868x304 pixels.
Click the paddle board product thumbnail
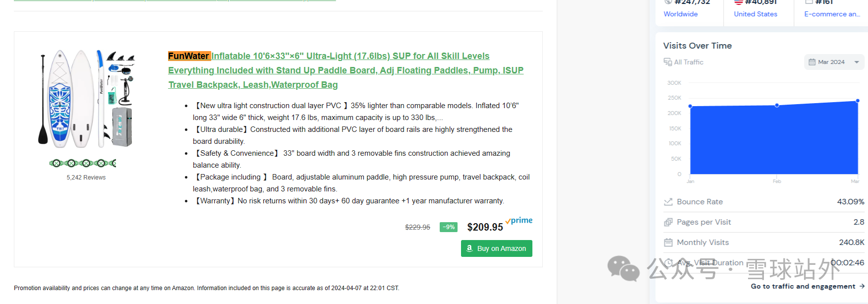click(x=86, y=99)
